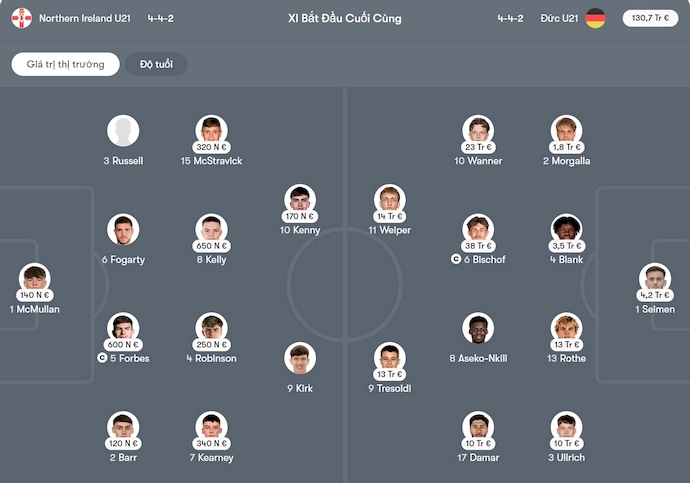The height and width of the screenshot is (483, 690).
Task: Open player 10 Kenny's name label
Action: [x=300, y=230]
